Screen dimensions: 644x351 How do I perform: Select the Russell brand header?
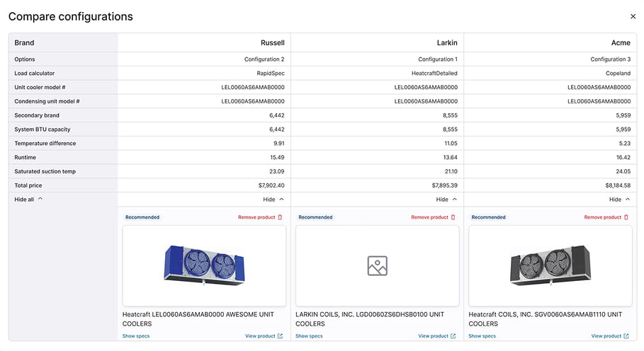click(273, 42)
